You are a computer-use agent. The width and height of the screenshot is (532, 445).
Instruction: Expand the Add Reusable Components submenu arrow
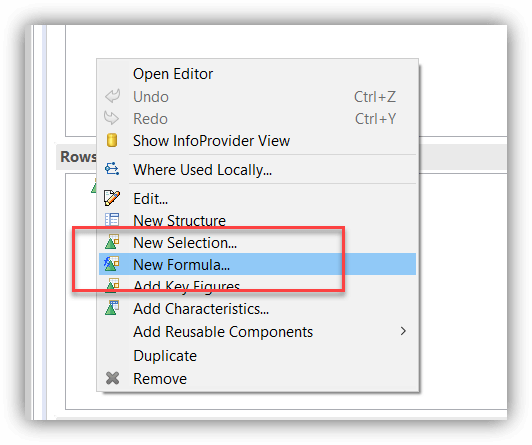[403, 331]
